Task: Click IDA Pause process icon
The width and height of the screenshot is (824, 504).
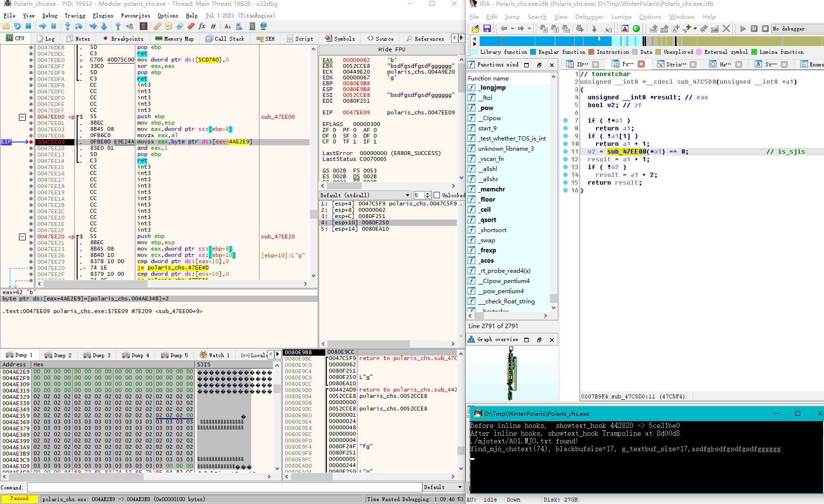Action: click(x=754, y=29)
